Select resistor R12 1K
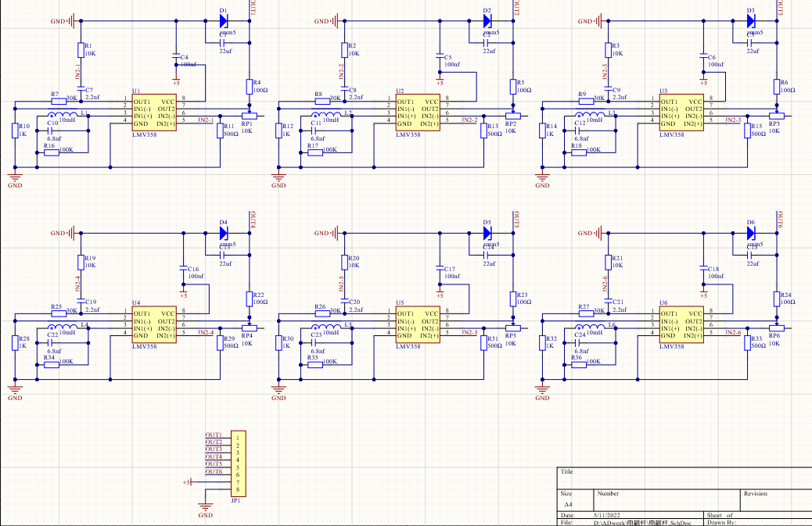 click(278, 131)
